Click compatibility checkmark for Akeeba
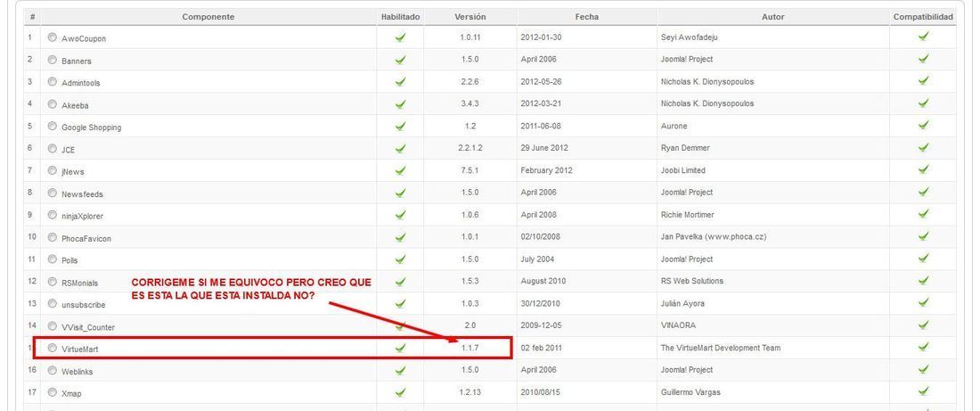This screenshot has width=980, height=411. coord(923,103)
